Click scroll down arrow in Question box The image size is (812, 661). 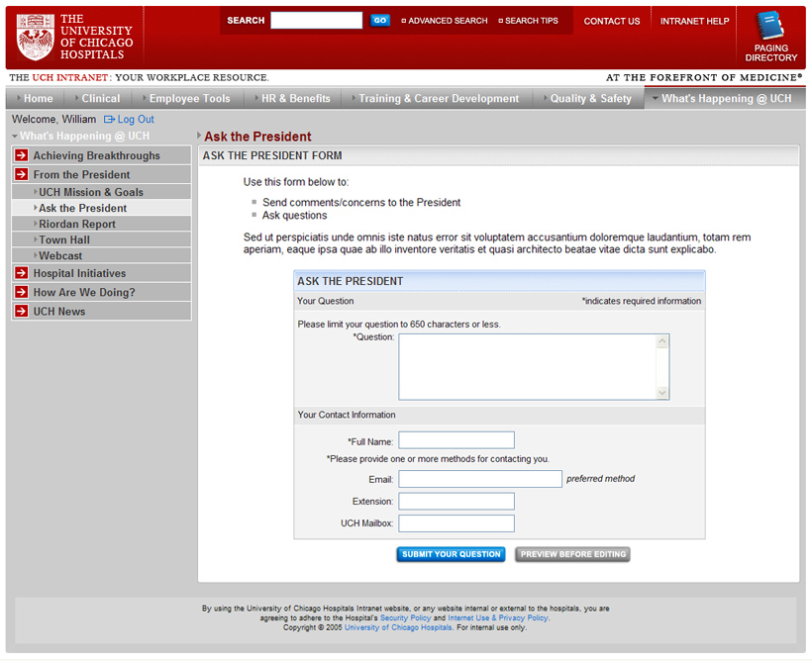click(x=661, y=393)
